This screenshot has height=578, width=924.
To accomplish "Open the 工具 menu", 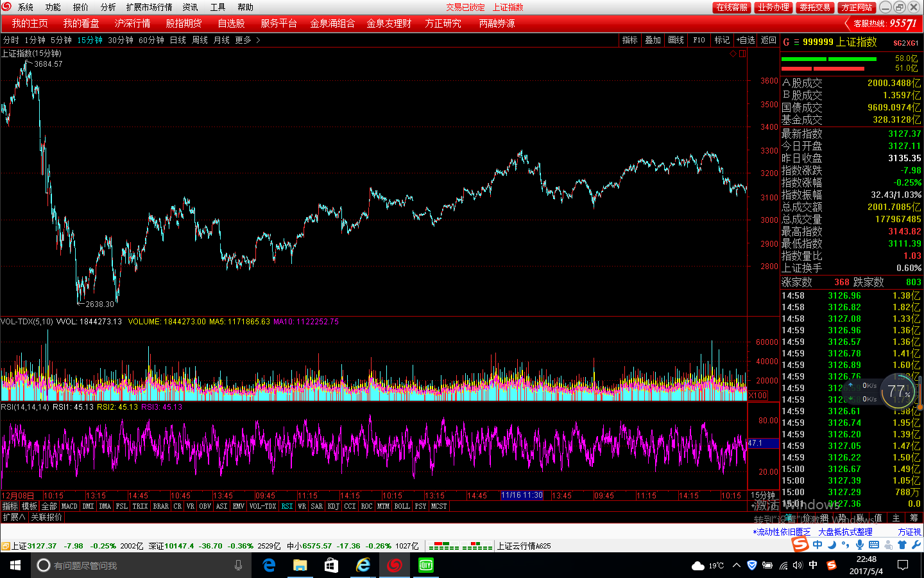I will [x=218, y=7].
